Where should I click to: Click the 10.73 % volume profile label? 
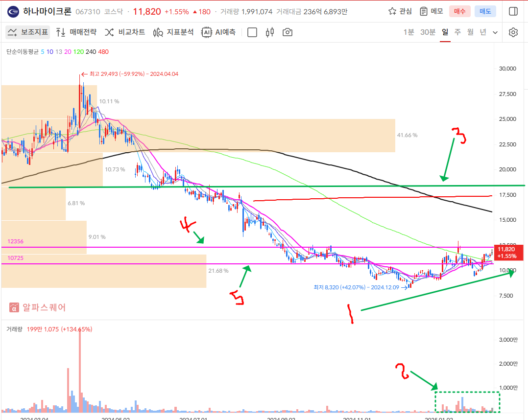[115, 169]
